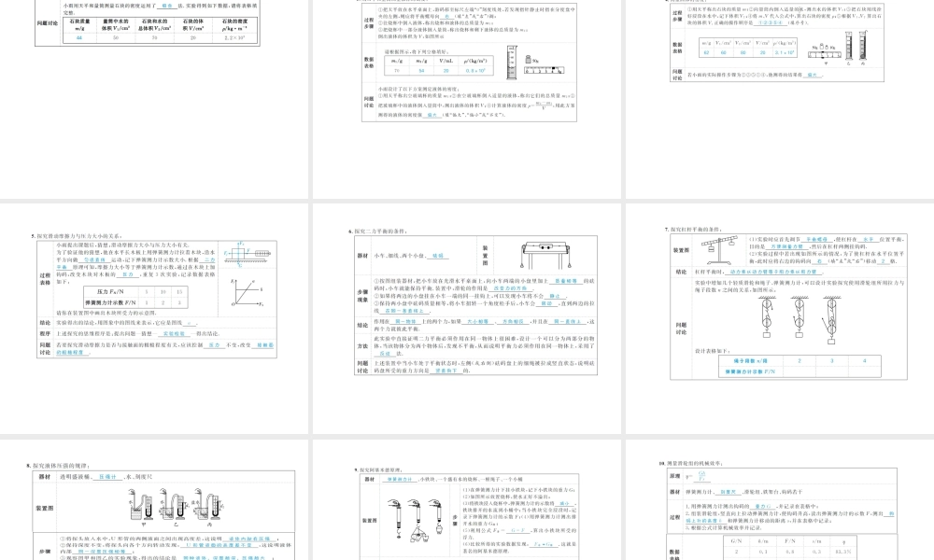Select '过程' row label on page 10
Screen dimensions: 934x560
pos(674,517)
